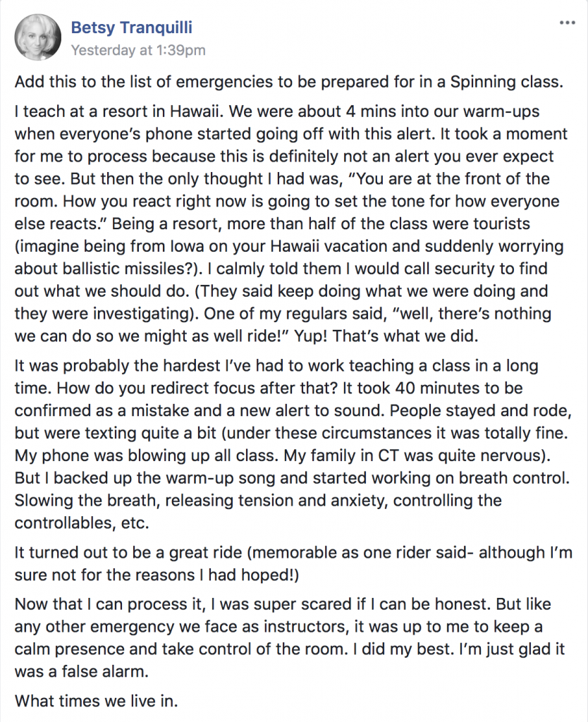This screenshot has width=588, height=722.
Task: Click the line 'sure not for the reasons I had hoped!)'
Action: coord(157,575)
